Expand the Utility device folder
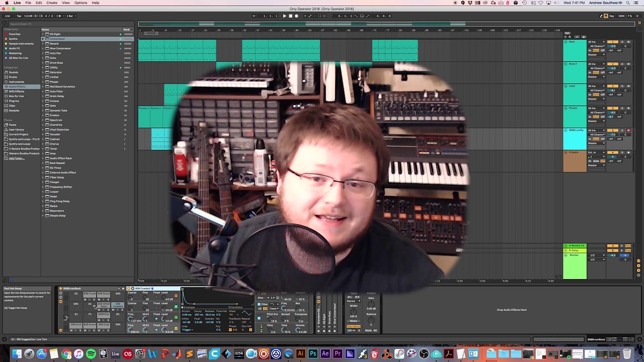Viewport: 644px width, 362px height. (44, 67)
